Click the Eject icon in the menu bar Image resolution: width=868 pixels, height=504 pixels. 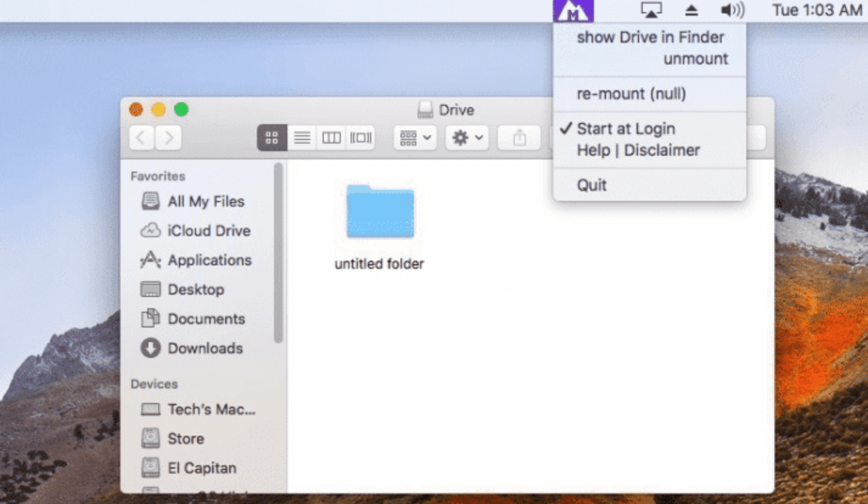tap(691, 9)
